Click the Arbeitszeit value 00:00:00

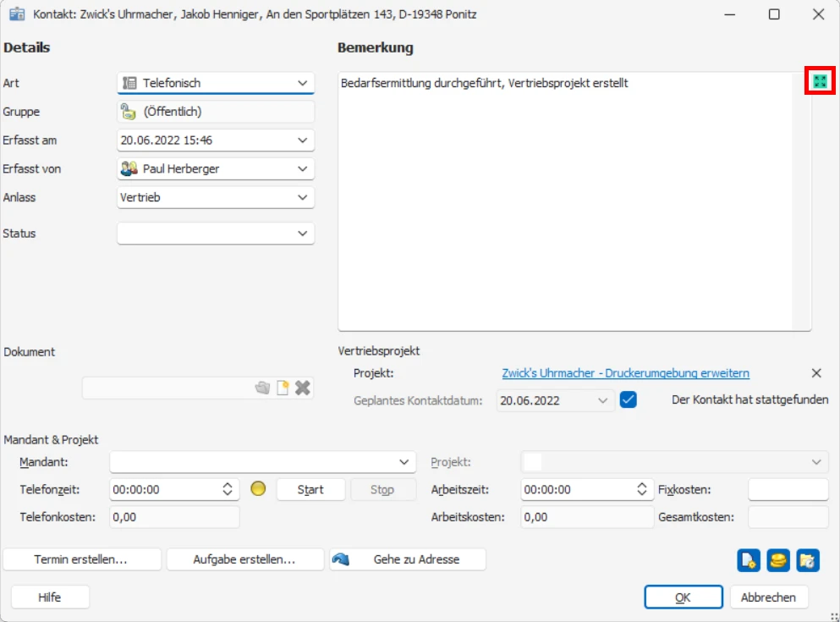point(547,490)
